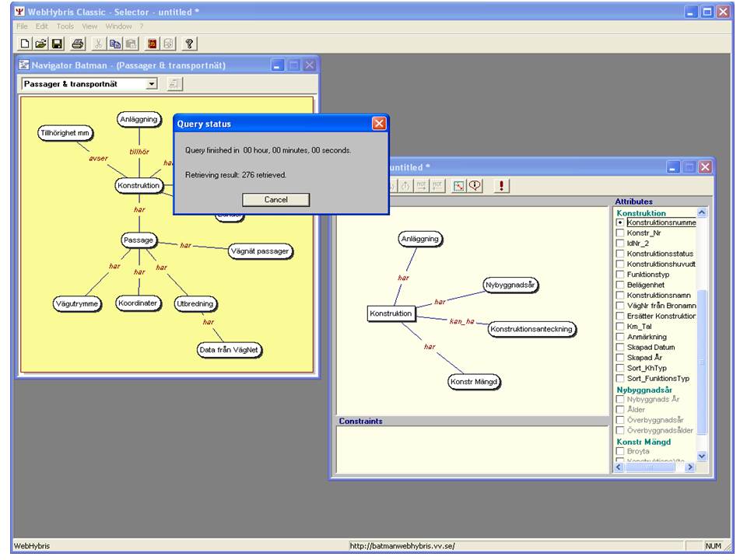Open the Tools menu
The width and height of the screenshot is (747, 560).
pos(65,26)
